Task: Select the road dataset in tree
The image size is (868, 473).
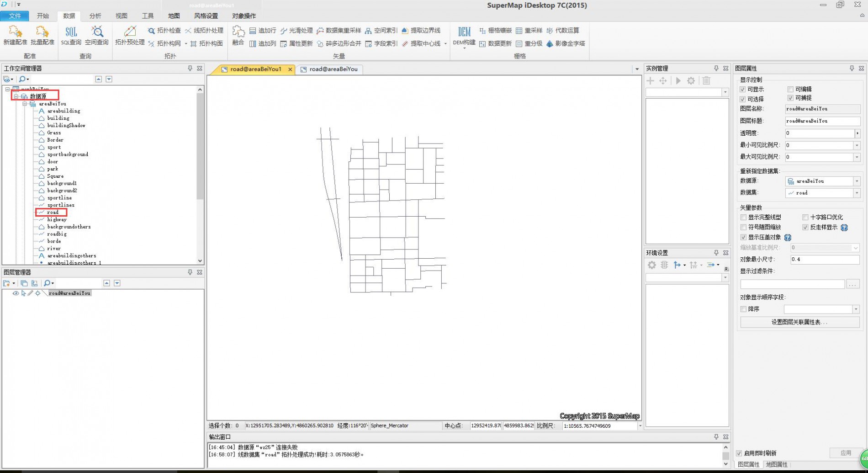Action: pyautogui.click(x=53, y=213)
